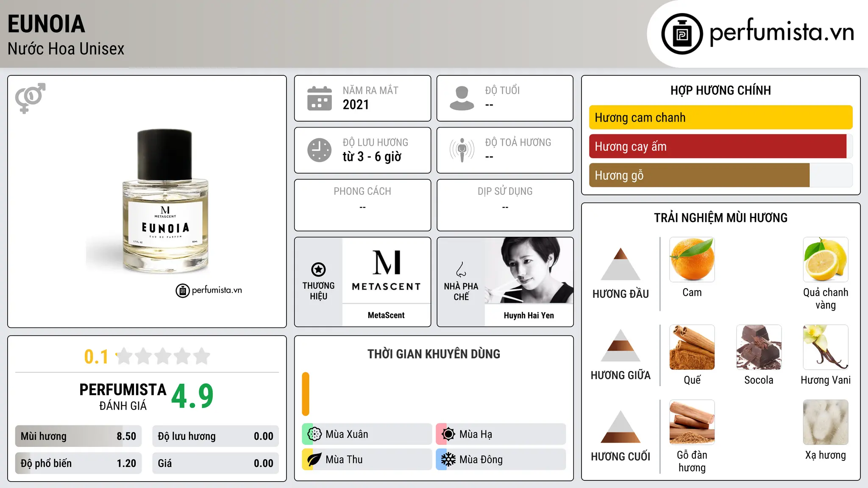Click the 0.1 user rating number

(96, 357)
